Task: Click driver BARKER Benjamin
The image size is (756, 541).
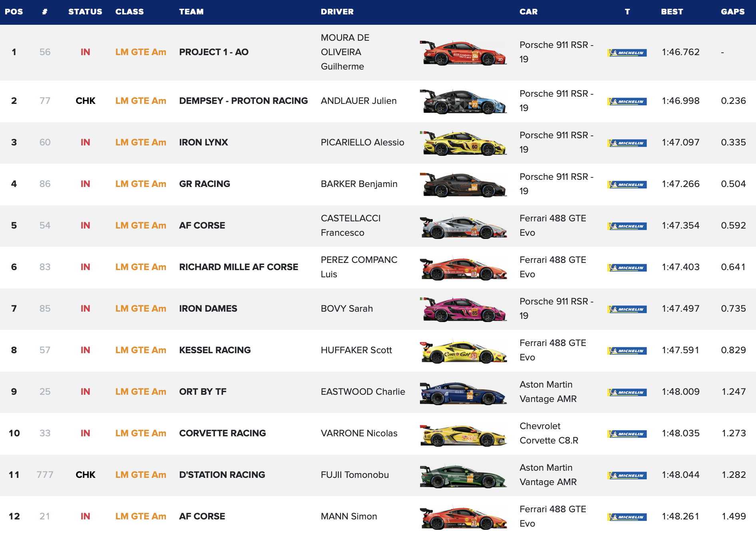Action: tap(359, 184)
